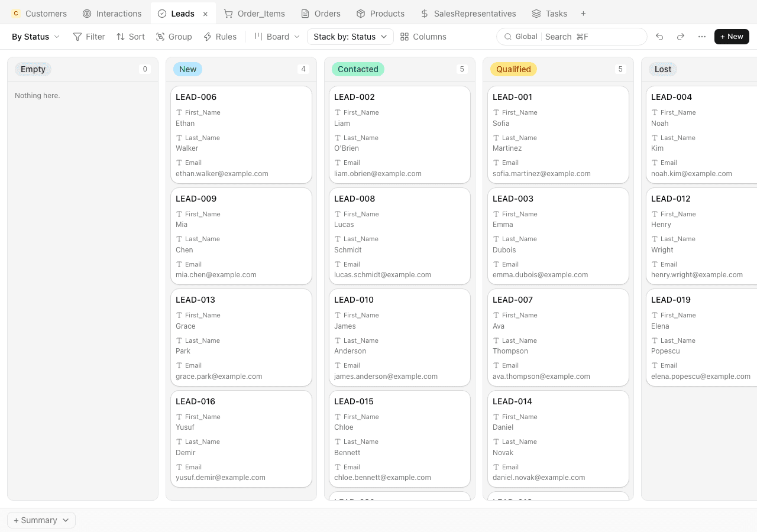Click the undo arrow icon
Image resolution: width=757 pixels, height=532 pixels.
click(659, 37)
